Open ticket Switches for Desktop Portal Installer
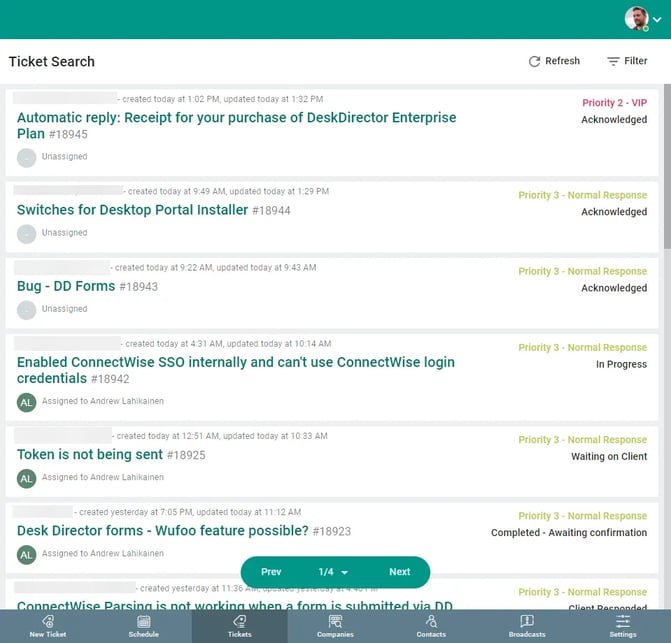 132,210
